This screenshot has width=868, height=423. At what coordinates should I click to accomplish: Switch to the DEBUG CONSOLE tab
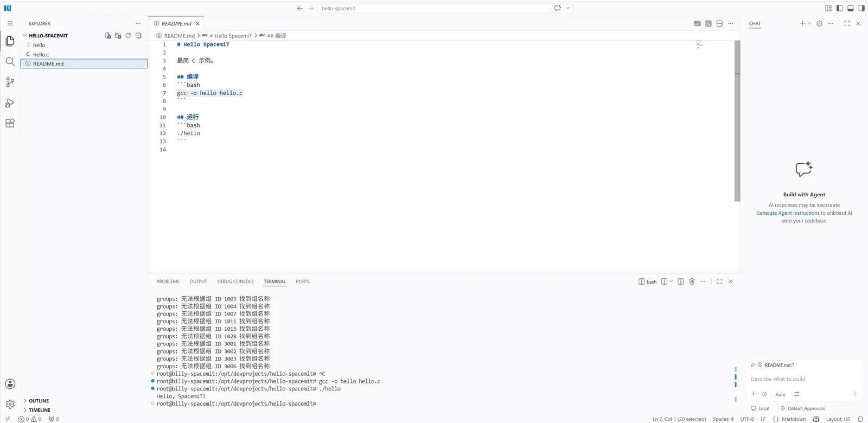(235, 281)
